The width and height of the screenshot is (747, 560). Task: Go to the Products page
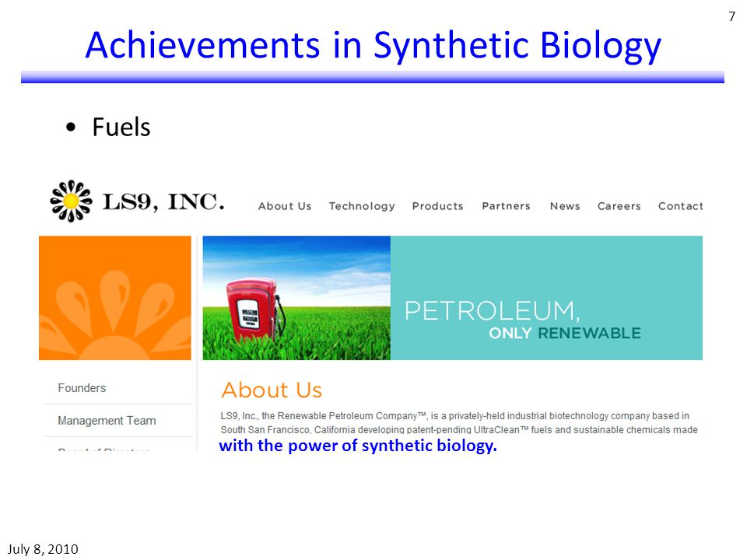tap(438, 206)
